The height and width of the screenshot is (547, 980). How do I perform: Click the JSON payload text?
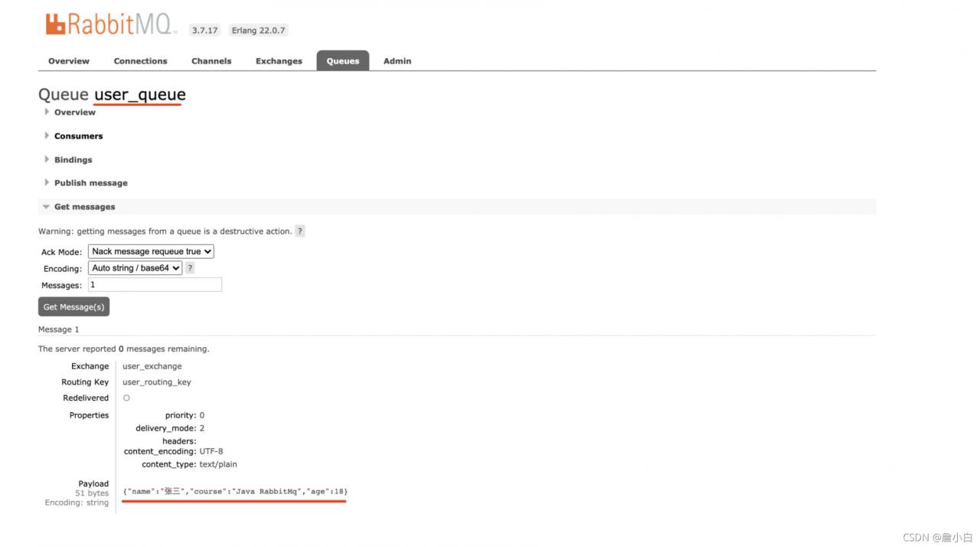[x=235, y=491]
